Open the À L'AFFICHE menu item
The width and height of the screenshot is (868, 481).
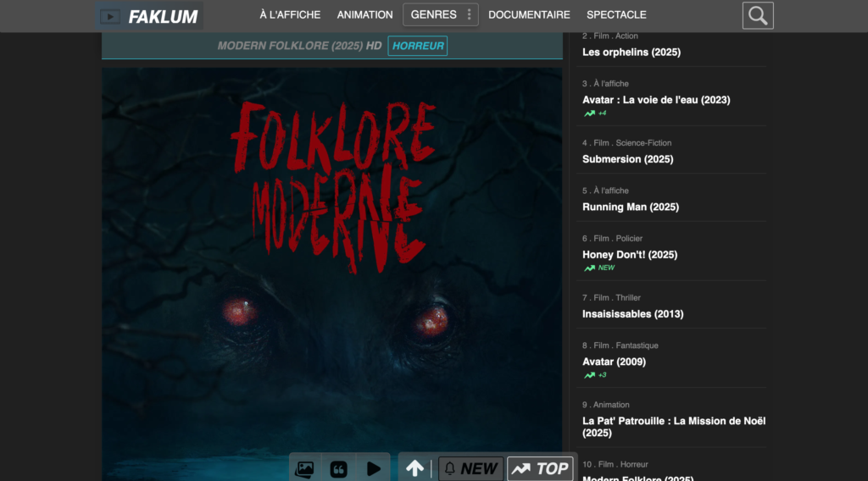point(290,14)
